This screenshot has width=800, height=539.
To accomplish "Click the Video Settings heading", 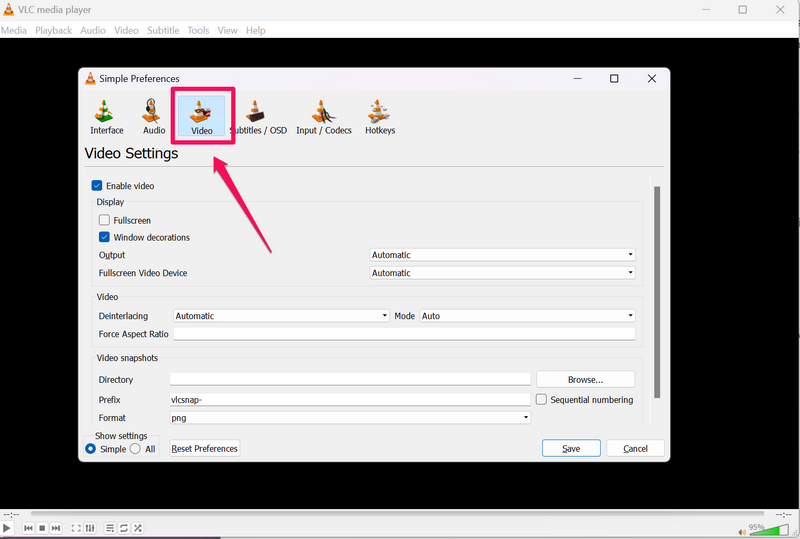I will 131,153.
